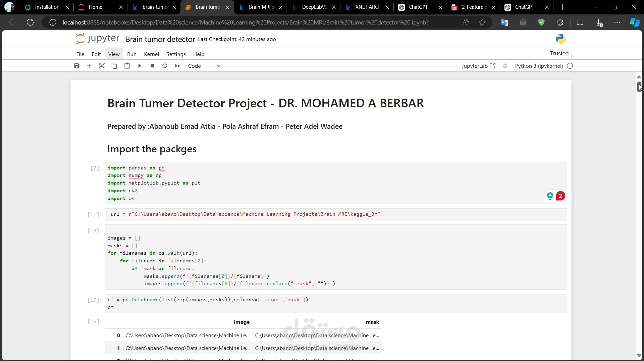Close the Installation browser tab
This screenshot has height=361, width=644.
point(67,7)
